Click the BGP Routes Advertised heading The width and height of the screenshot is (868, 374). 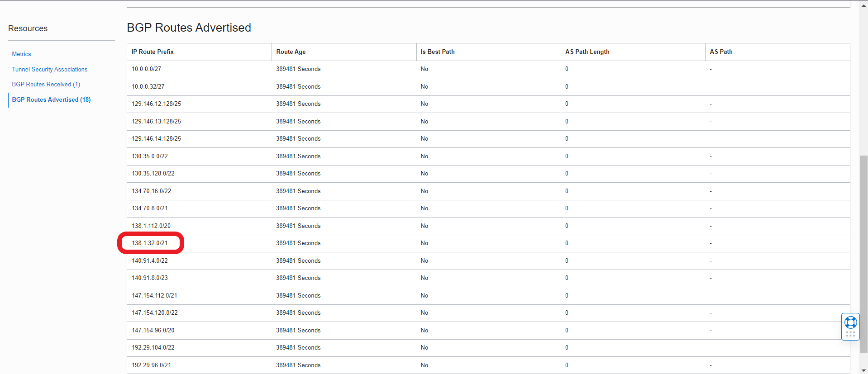point(189,28)
